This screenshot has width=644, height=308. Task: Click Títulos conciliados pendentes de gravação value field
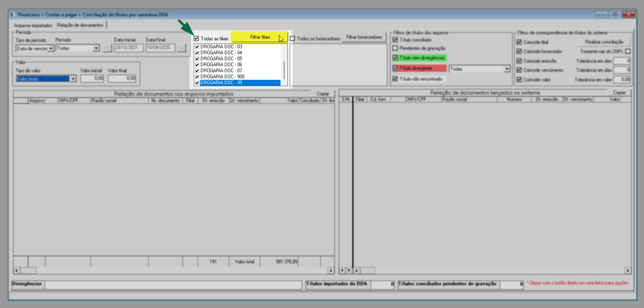pyautogui.click(x=512, y=284)
